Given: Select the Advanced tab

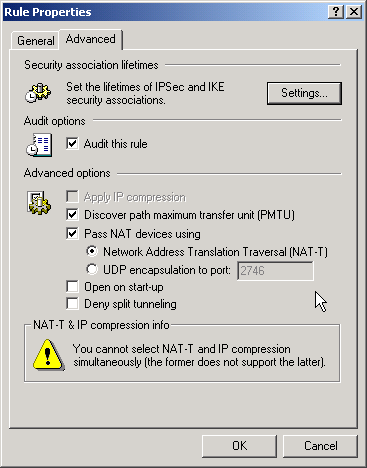Looking at the screenshot, I should pos(91,39).
